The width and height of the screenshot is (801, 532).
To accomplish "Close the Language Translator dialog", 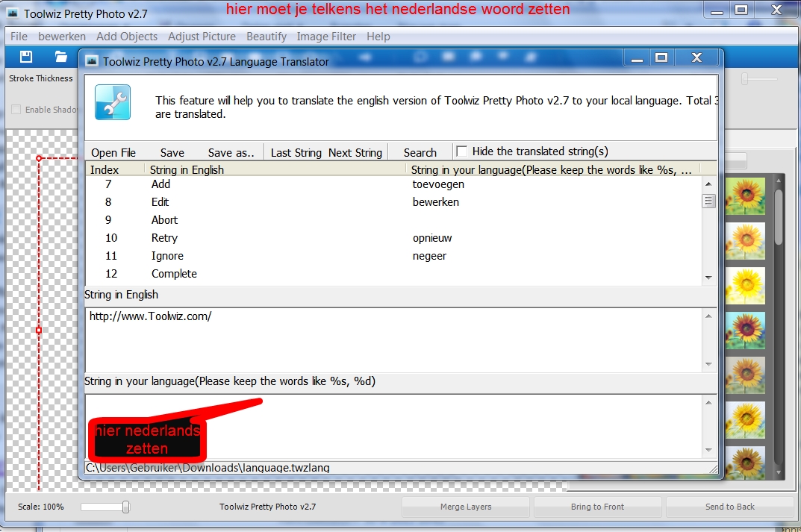I will [x=696, y=57].
